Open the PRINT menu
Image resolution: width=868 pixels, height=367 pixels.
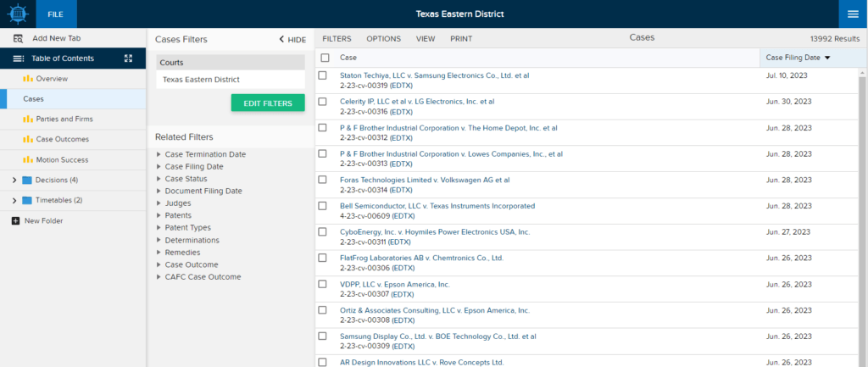[x=461, y=39]
